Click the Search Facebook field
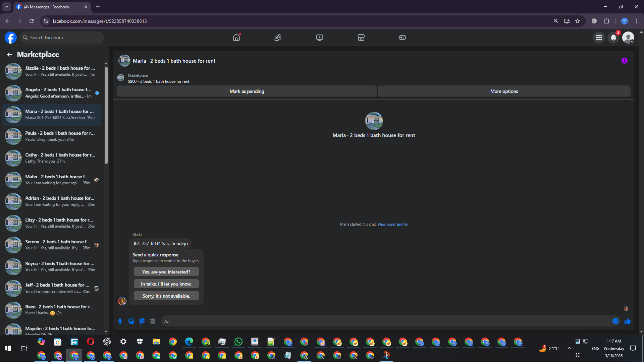Screen dimensions: 644x362 pos(62,38)
